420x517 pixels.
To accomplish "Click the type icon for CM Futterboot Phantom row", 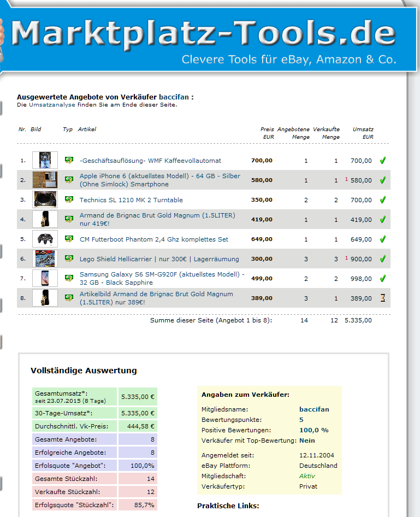I will coord(69,239).
